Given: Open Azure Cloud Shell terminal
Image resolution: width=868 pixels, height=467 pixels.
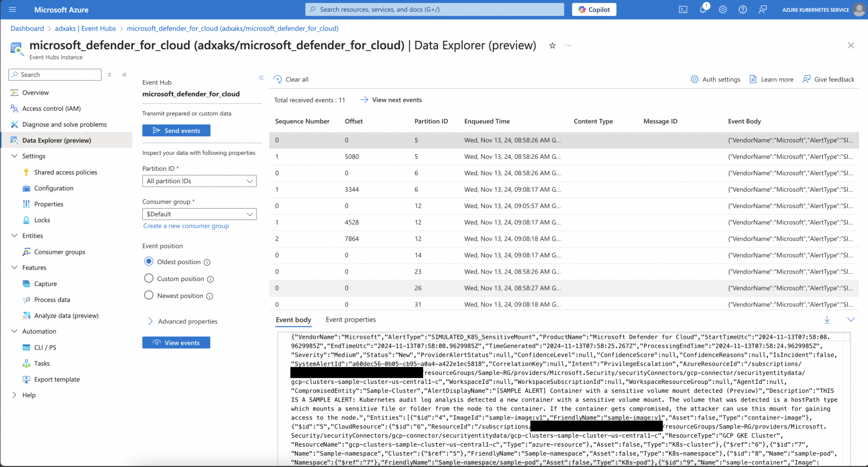Looking at the screenshot, I should tap(683, 9).
